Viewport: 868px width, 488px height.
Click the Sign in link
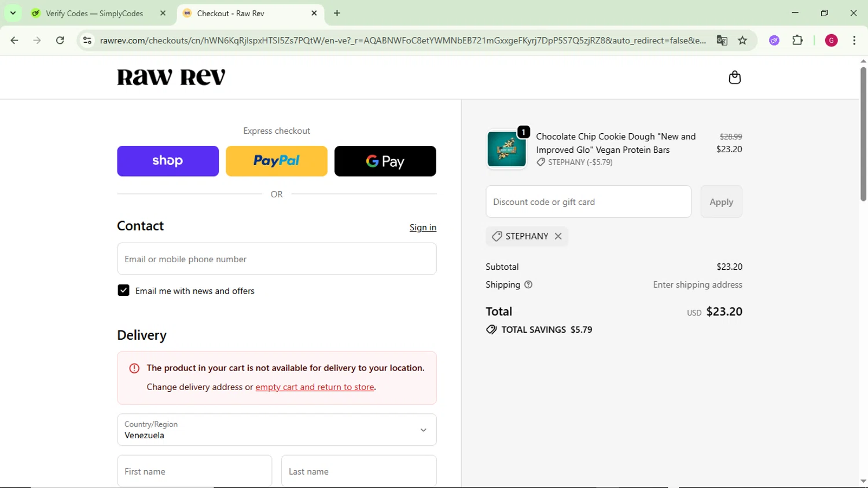(x=423, y=228)
